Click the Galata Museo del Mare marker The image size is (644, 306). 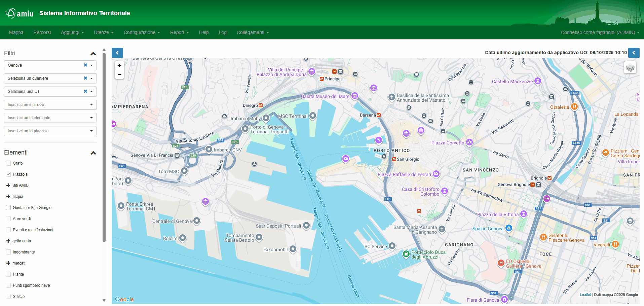coord(355,96)
